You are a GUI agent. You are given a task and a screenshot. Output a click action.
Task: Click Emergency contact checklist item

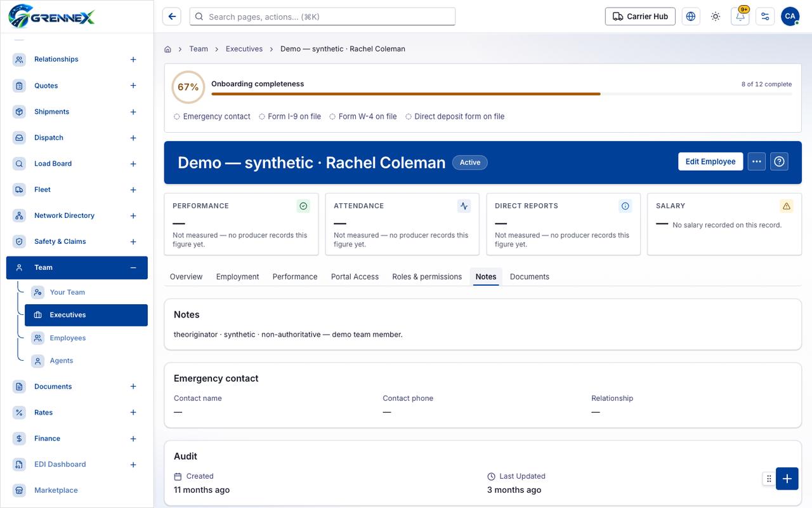pyautogui.click(x=212, y=117)
